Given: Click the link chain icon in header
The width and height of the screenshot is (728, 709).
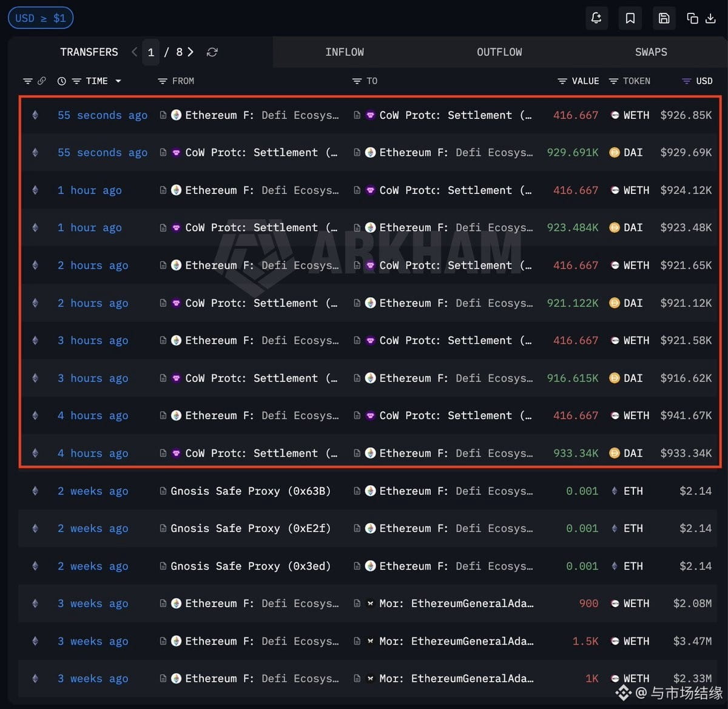Looking at the screenshot, I should (41, 81).
